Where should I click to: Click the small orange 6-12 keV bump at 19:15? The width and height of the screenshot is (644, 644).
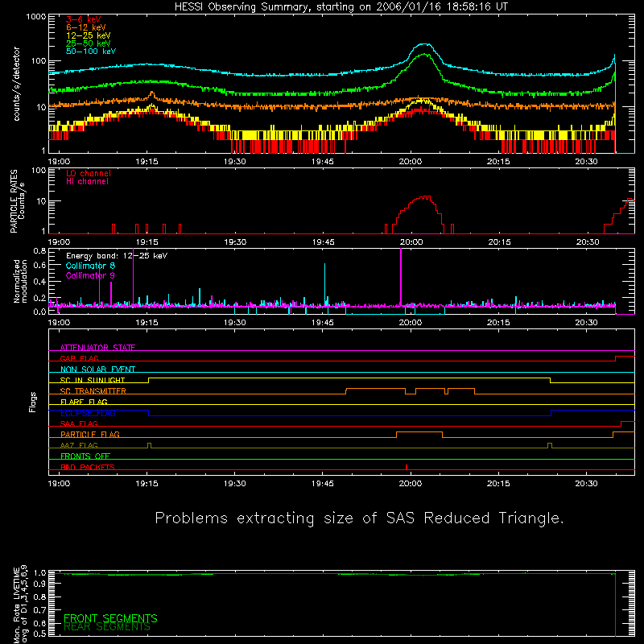click(152, 95)
